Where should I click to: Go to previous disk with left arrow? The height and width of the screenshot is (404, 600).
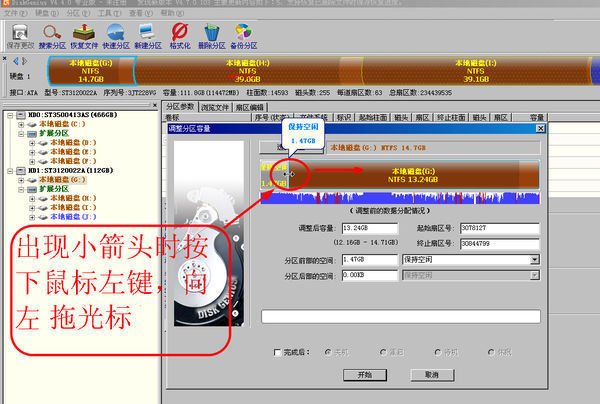[16, 61]
